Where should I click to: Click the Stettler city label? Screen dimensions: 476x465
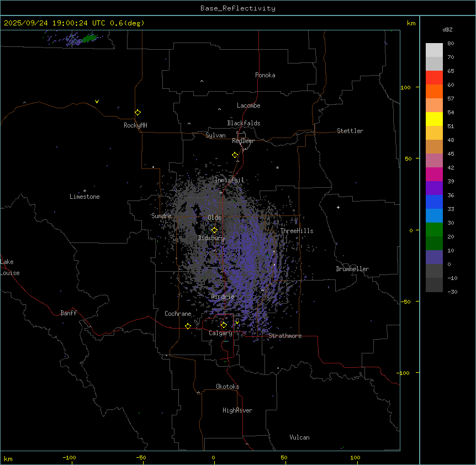(x=350, y=131)
